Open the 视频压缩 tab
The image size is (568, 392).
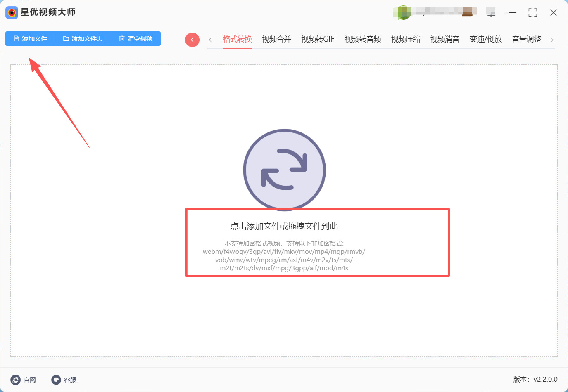point(406,39)
